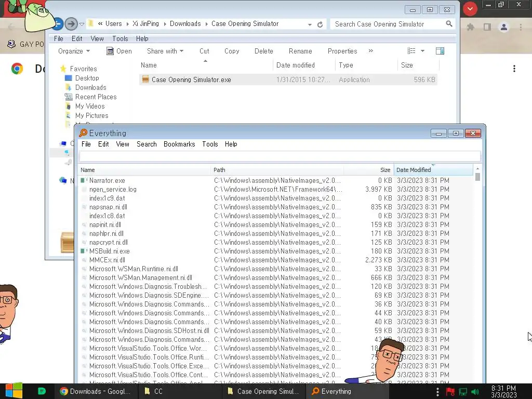Show hidden tray icons via the three dots
Image resolution: width=532 pixels, height=399 pixels.
(x=437, y=391)
